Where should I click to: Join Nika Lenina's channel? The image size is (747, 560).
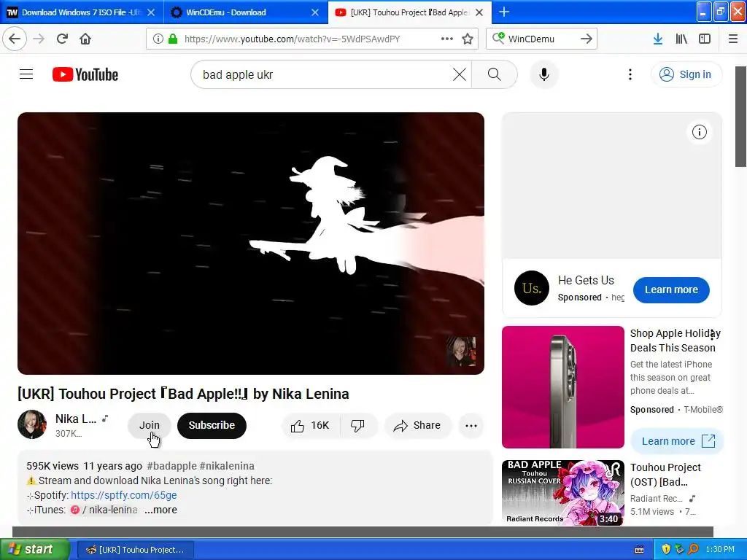pos(149,425)
